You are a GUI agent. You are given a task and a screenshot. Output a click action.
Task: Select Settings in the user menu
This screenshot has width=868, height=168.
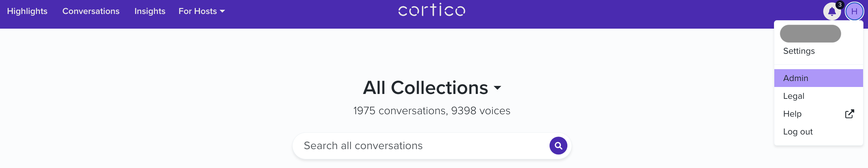click(799, 51)
